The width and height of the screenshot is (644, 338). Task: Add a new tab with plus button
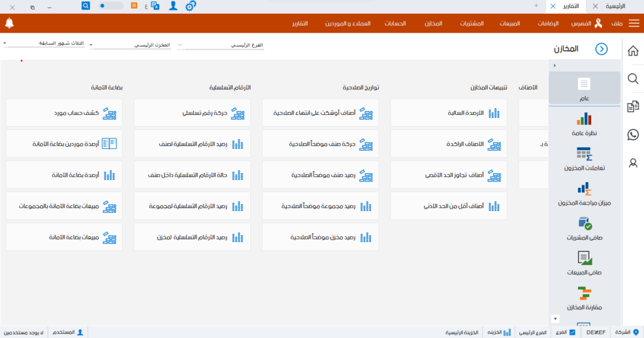[x=536, y=6]
